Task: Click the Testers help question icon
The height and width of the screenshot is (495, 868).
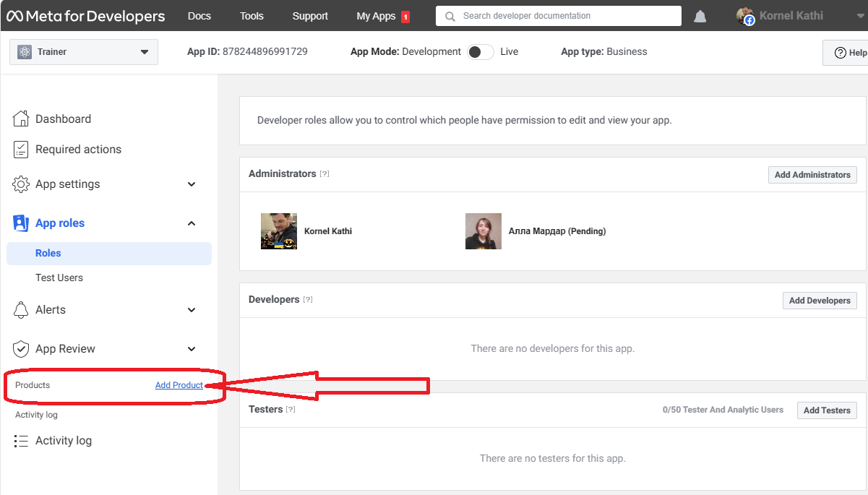Action: [291, 410]
